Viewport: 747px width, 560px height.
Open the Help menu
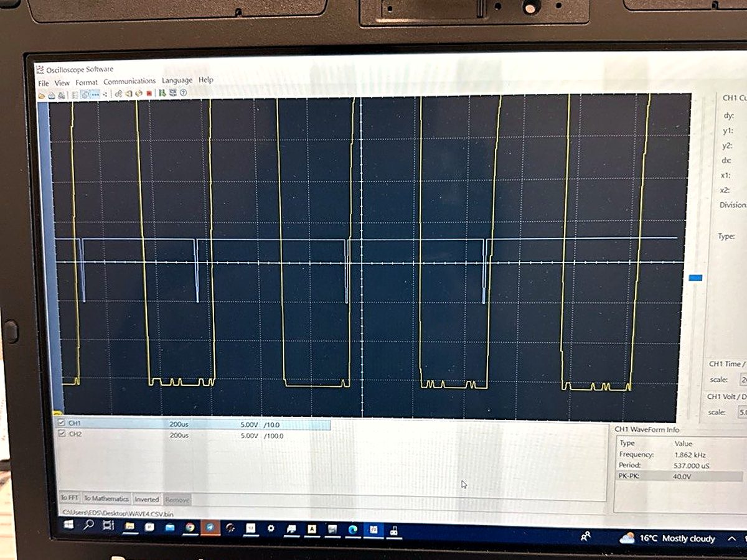pos(206,80)
